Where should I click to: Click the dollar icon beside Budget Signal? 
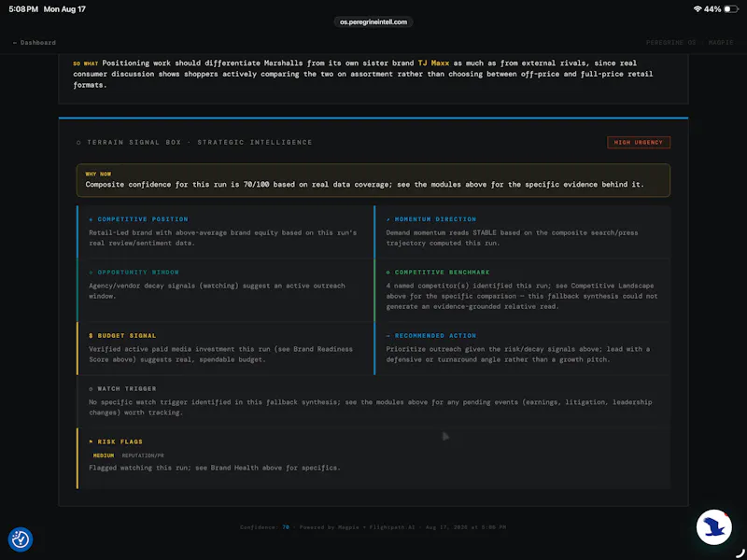click(91, 336)
